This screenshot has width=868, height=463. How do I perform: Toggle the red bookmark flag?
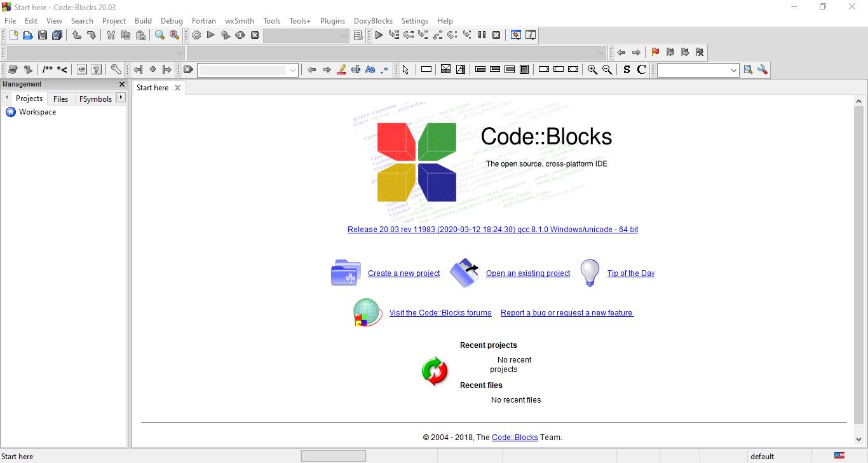coord(656,52)
